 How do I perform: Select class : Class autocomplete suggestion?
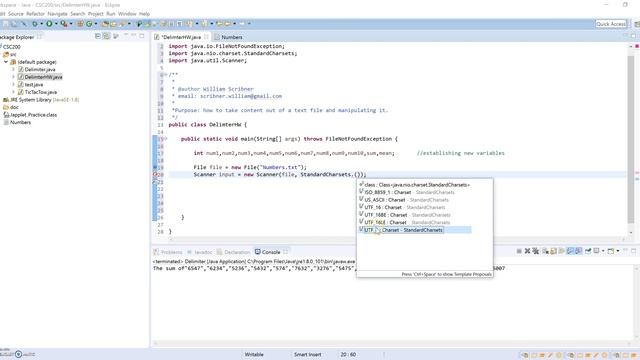click(x=415, y=185)
